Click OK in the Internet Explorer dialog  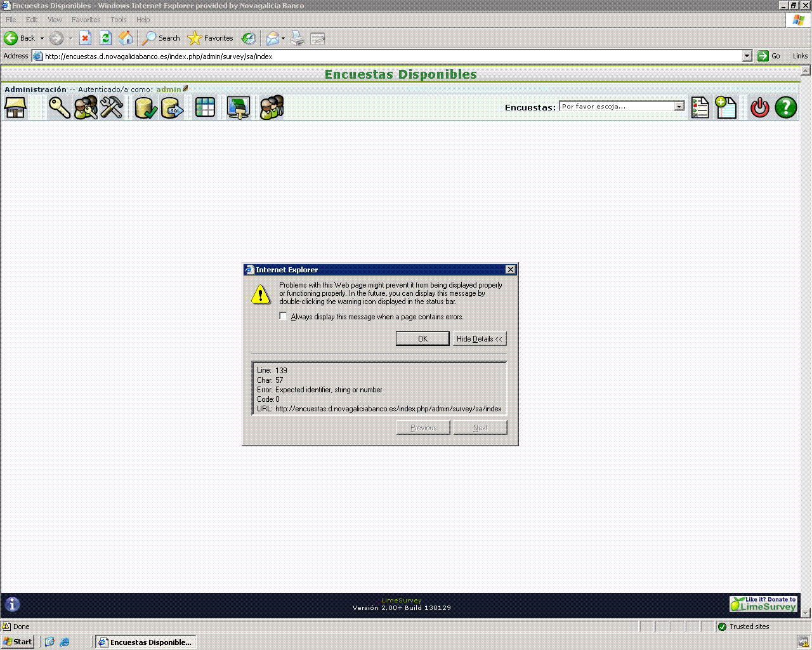(422, 339)
